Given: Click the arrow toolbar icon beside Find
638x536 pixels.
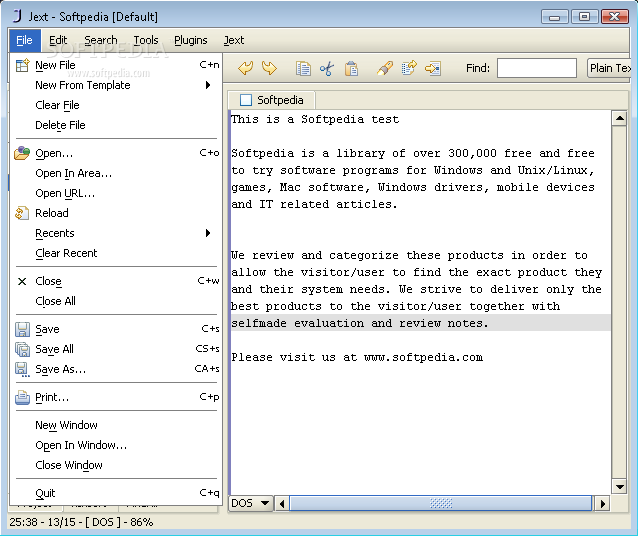Looking at the screenshot, I should point(433,68).
